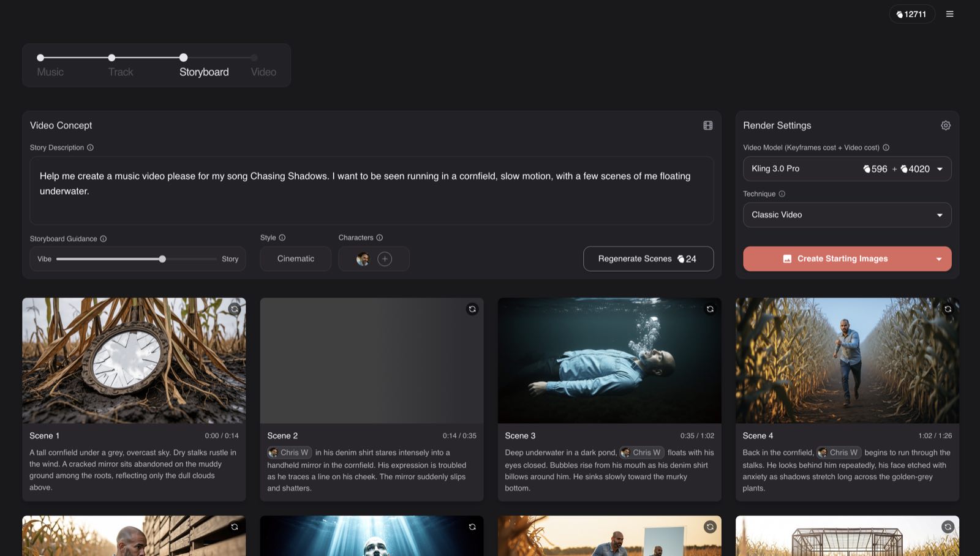Regenerate the mirror in cornfield scene image
The image size is (980, 556).
710,527
